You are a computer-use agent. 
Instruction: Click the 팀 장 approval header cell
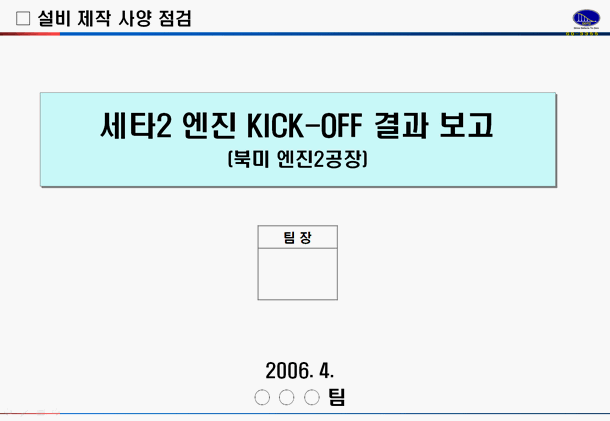pyautogui.click(x=297, y=237)
